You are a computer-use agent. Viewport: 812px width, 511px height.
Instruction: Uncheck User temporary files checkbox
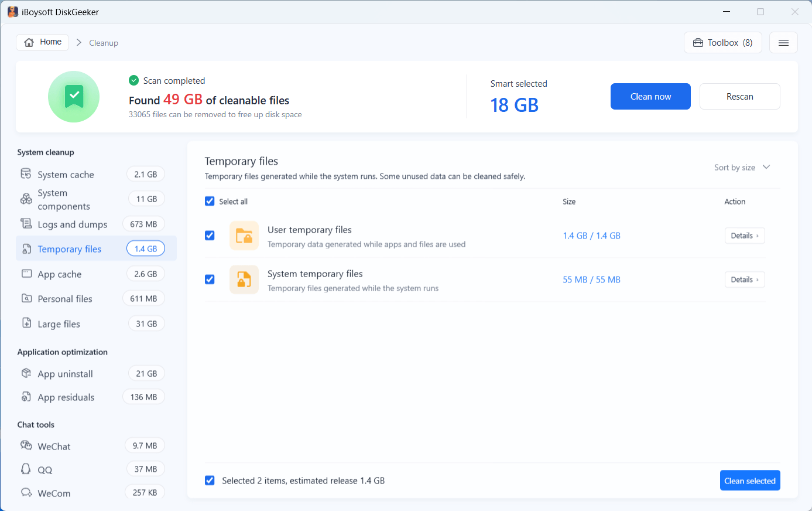(x=210, y=236)
